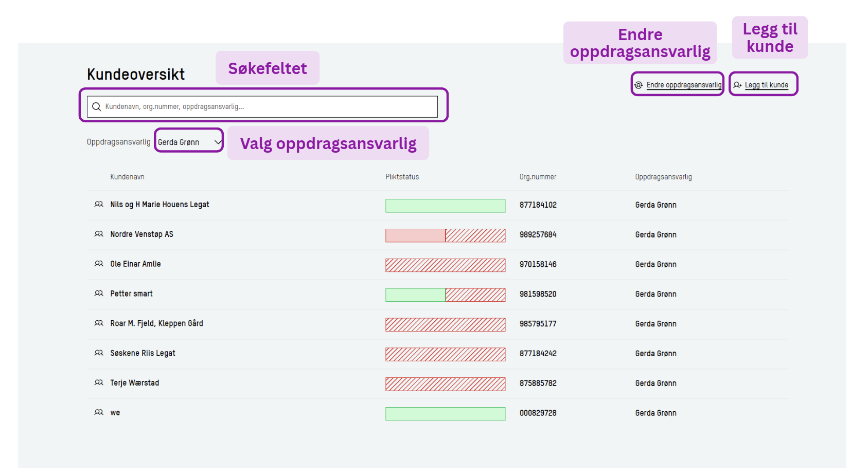Click the add-person icon beside Legg til kunde
This screenshot has width=868, height=476.
coord(737,85)
